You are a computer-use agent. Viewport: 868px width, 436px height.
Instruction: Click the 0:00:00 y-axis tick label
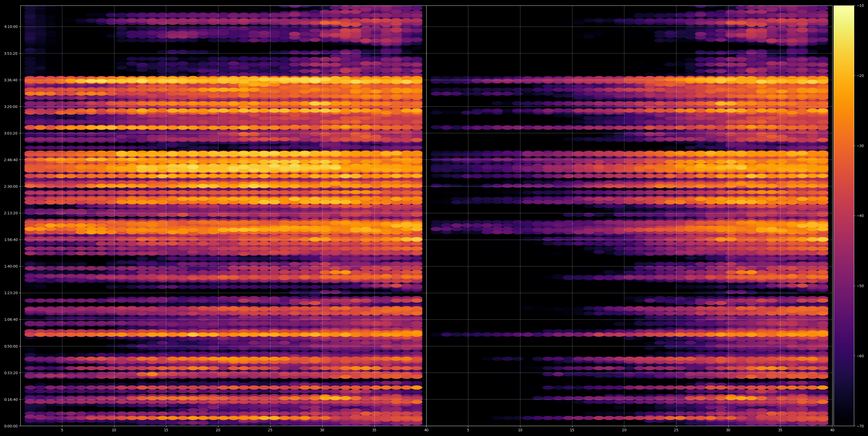[x=11, y=426]
